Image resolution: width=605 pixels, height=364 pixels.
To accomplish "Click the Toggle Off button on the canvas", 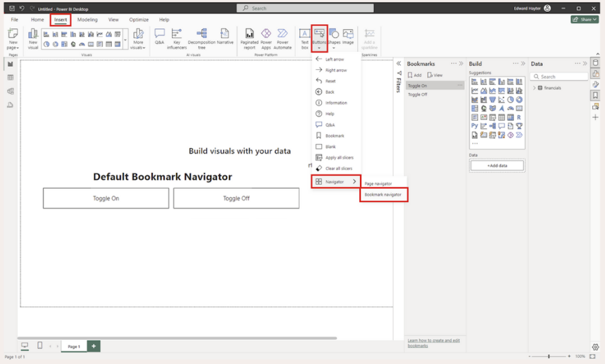I will [236, 198].
